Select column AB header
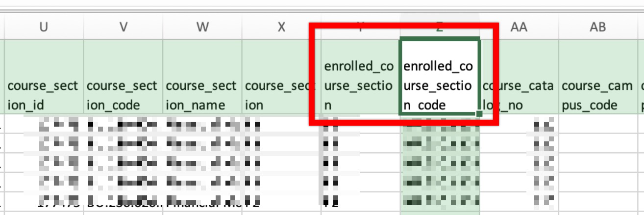The height and width of the screenshot is (215, 644). coord(597,27)
